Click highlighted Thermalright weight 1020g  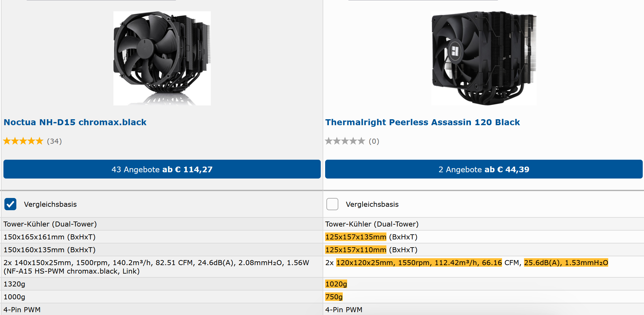[336, 284]
